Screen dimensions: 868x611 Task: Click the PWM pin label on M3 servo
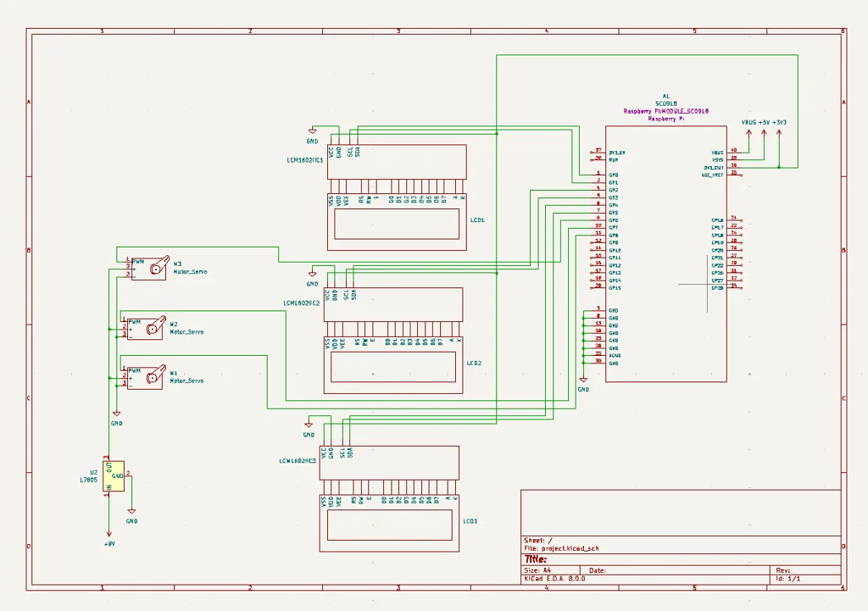tap(138, 262)
